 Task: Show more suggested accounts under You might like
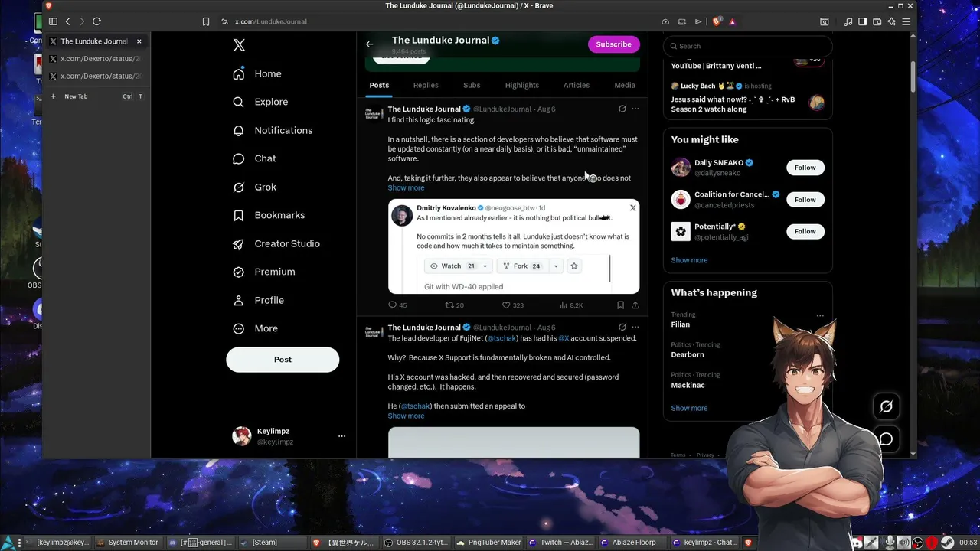coord(689,260)
